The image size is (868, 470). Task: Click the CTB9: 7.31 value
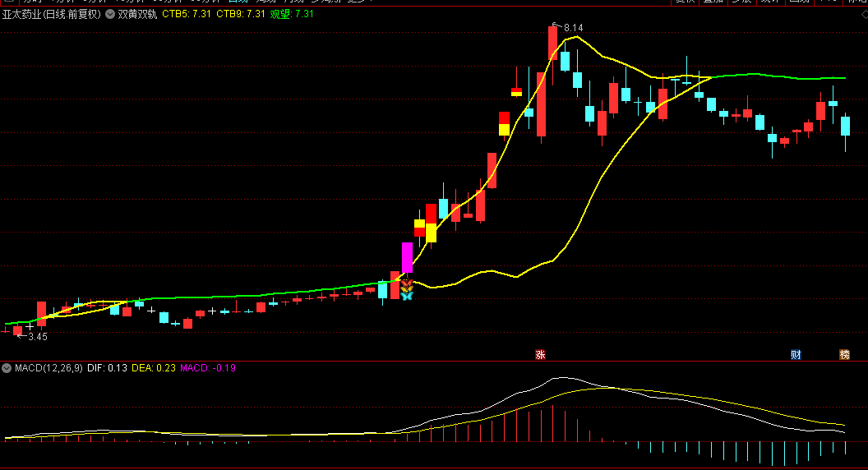click(241, 15)
